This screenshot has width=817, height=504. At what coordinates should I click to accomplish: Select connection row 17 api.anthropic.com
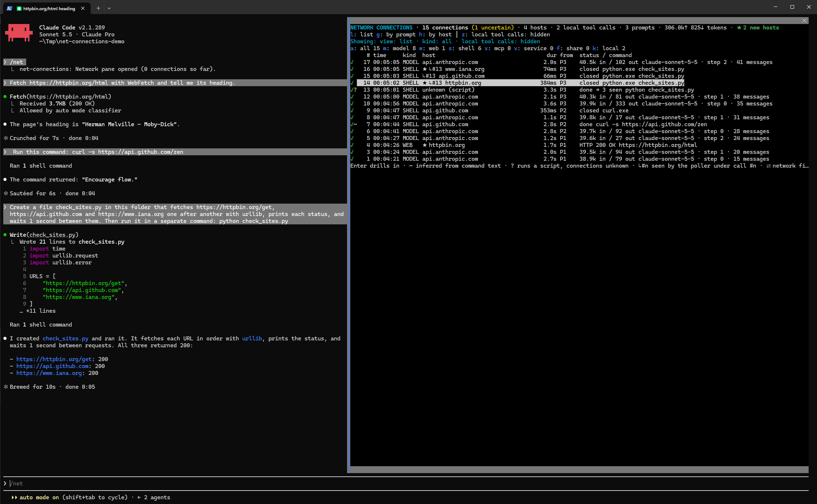[561, 62]
